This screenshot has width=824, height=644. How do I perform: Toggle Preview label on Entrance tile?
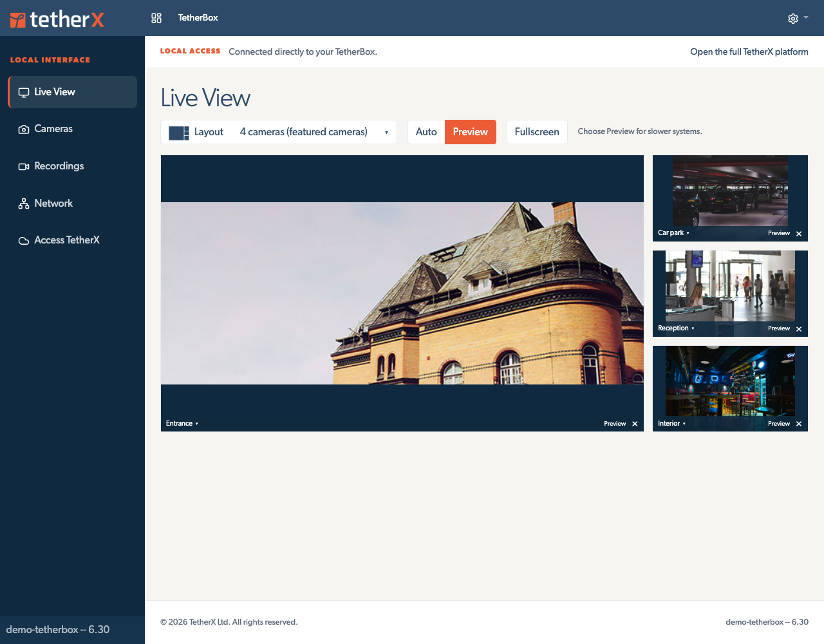[615, 424]
